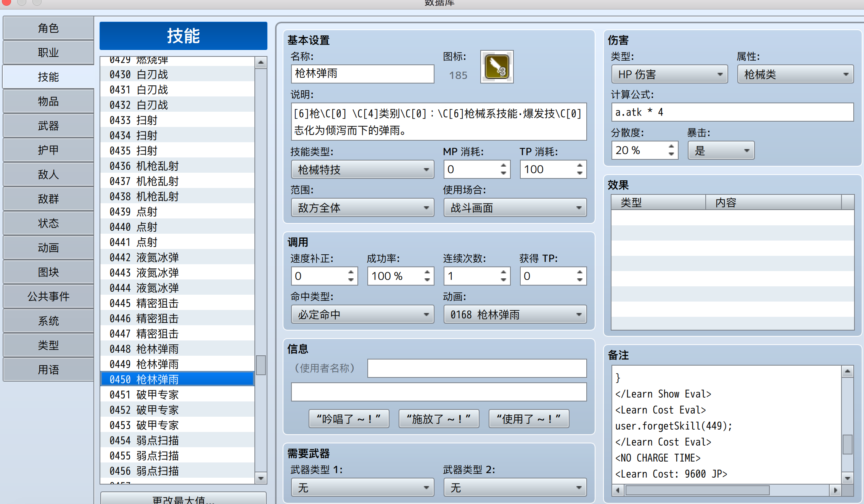Viewport: 864px width, 504px height.
Task: Open the 命中类型 dropdown
Action: (362, 315)
